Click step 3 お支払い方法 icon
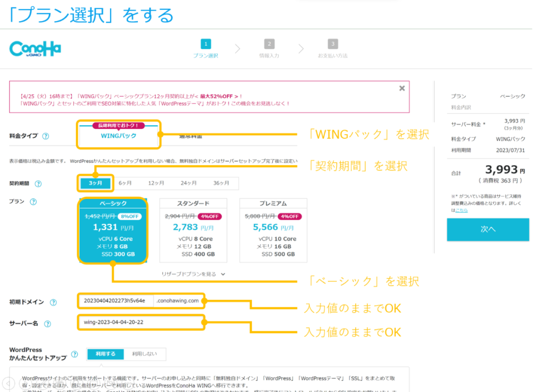Image resolution: width=539 pixels, height=392 pixels. (x=333, y=44)
